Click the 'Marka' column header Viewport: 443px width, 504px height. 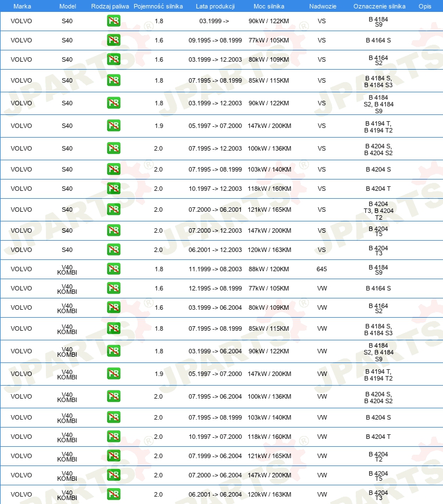point(22,6)
